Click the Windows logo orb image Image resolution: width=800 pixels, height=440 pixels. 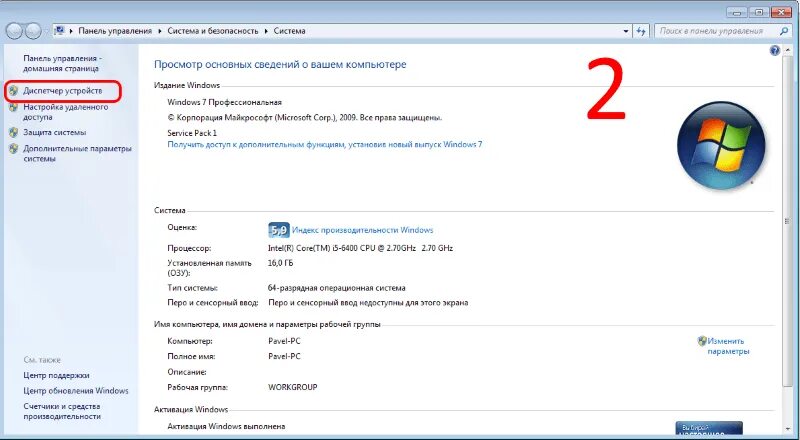(721, 145)
